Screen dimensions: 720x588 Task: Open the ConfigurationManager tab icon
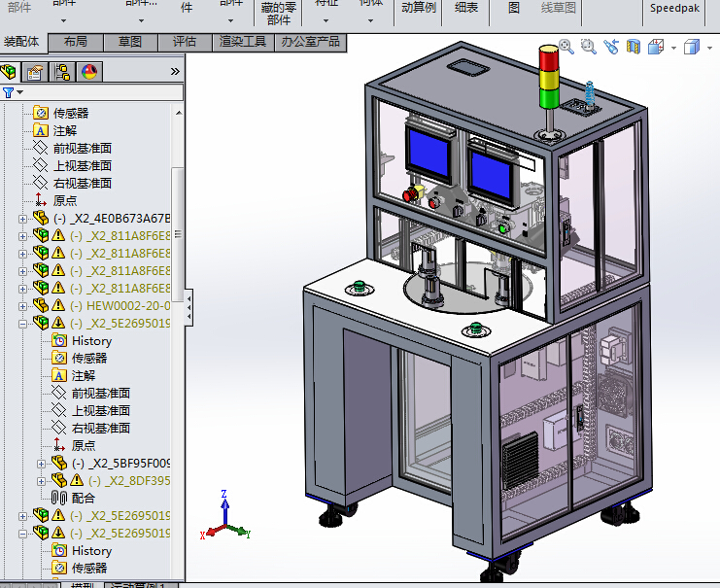[62, 72]
